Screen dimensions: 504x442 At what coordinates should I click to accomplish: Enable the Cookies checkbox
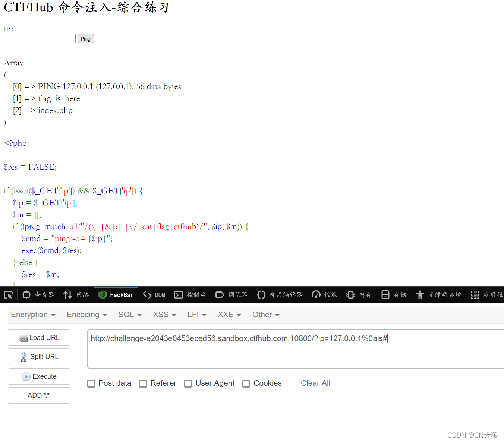[x=246, y=383]
